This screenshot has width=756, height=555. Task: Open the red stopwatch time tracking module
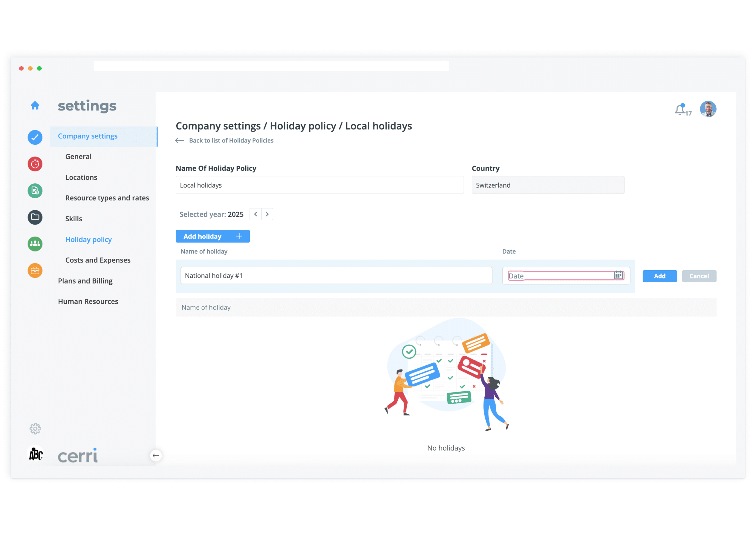point(35,164)
